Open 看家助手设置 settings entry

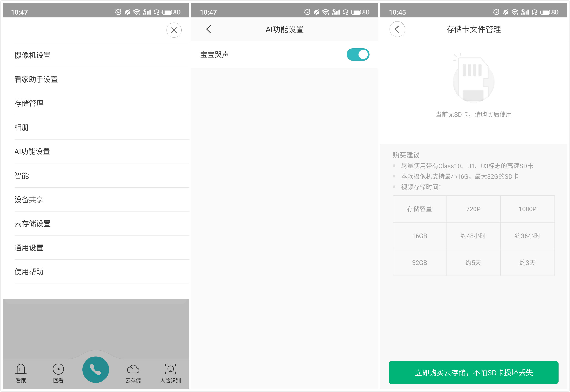click(x=36, y=79)
